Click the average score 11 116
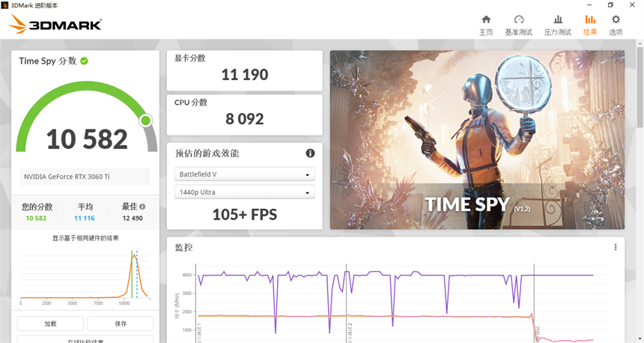The height and width of the screenshot is (343, 644). (84, 218)
